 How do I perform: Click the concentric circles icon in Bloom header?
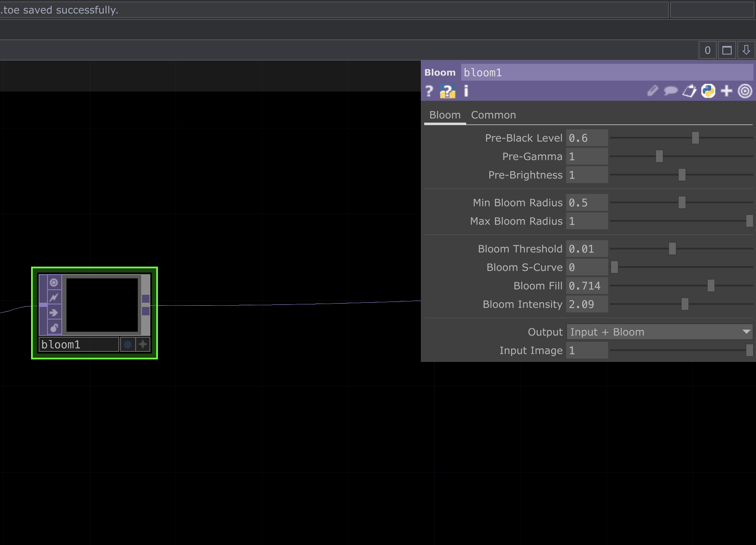pos(745,91)
